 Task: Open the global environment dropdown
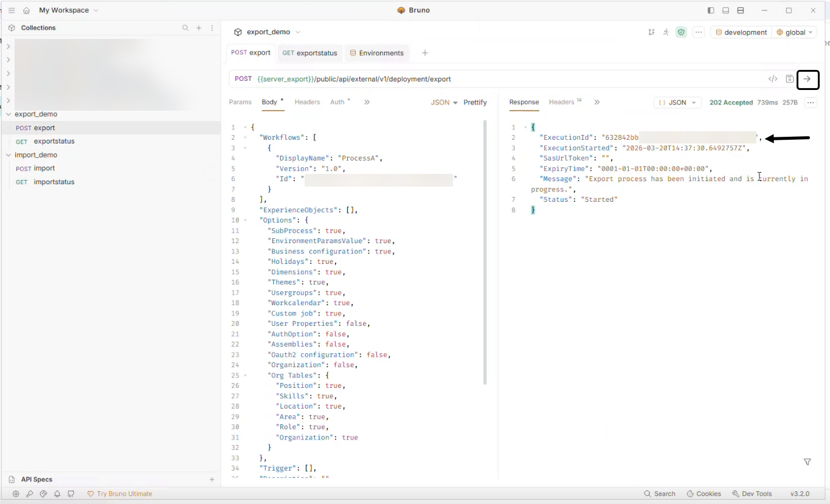click(x=795, y=32)
